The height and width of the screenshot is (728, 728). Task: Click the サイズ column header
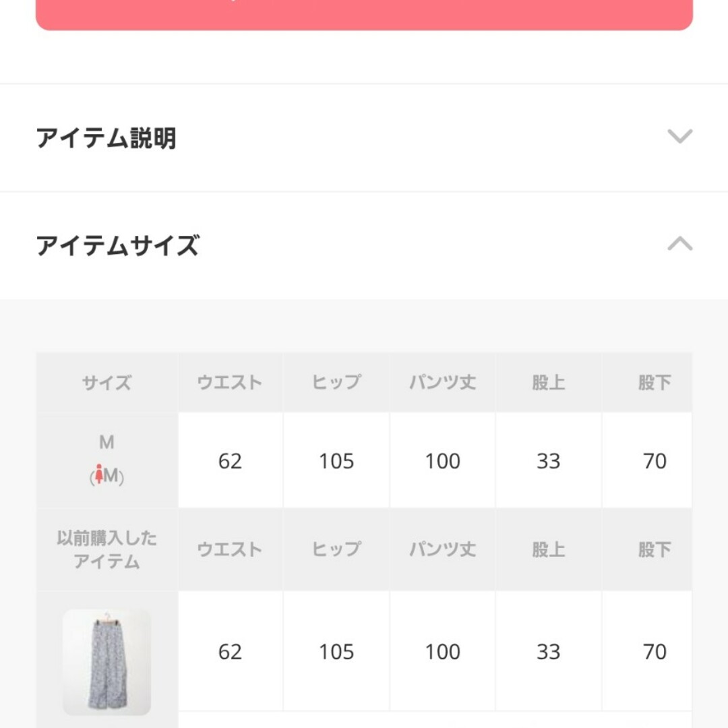coord(107,383)
